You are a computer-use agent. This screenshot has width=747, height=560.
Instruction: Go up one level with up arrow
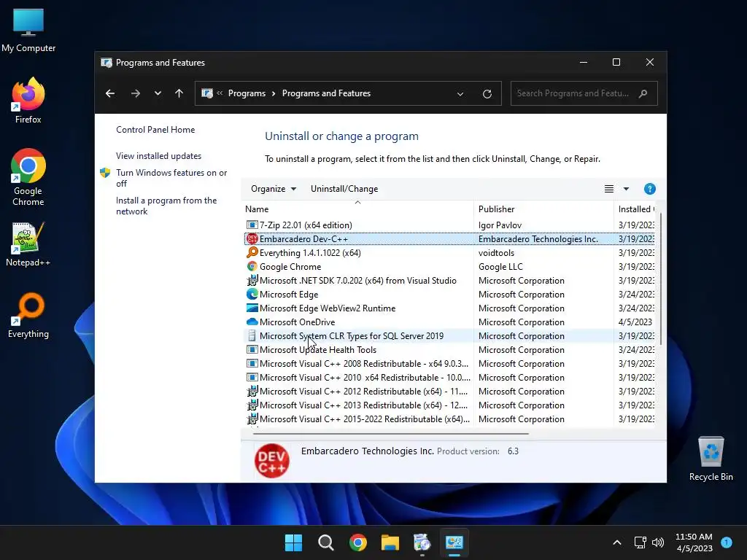(179, 93)
